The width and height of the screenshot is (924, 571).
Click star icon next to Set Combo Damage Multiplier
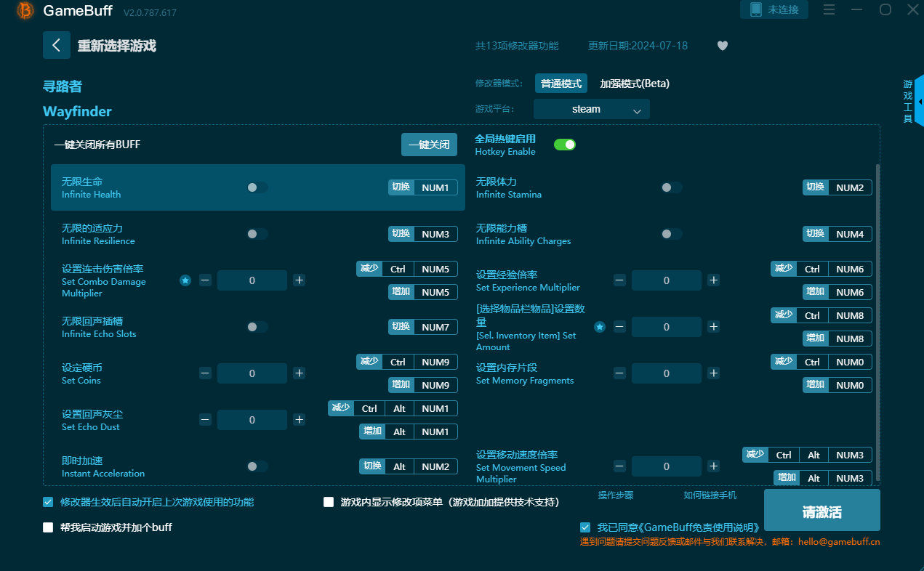[x=185, y=280]
